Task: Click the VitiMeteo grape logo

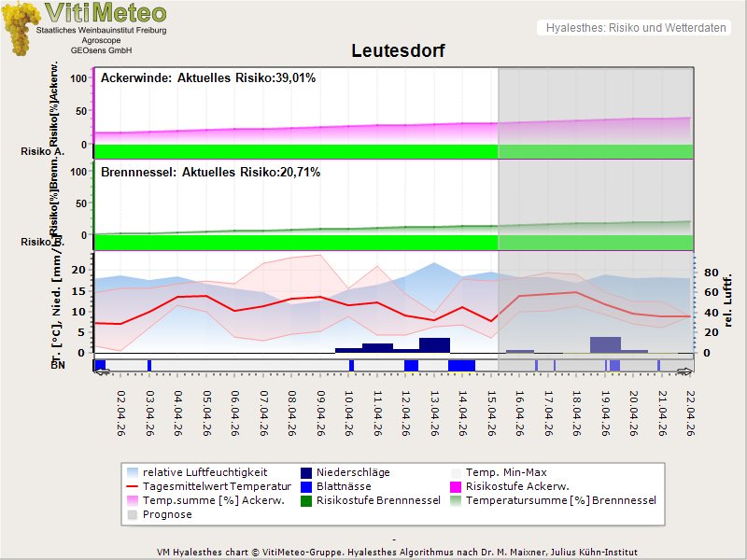Action: tap(19, 28)
